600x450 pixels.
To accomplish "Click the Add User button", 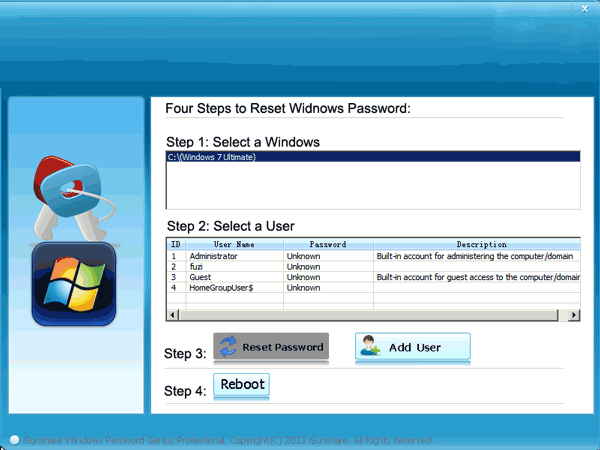I will coord(412,346).
